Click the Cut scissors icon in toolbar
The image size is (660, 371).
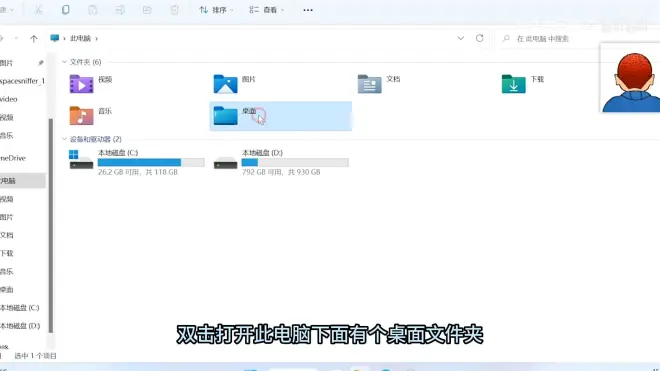tap(38, 10)
